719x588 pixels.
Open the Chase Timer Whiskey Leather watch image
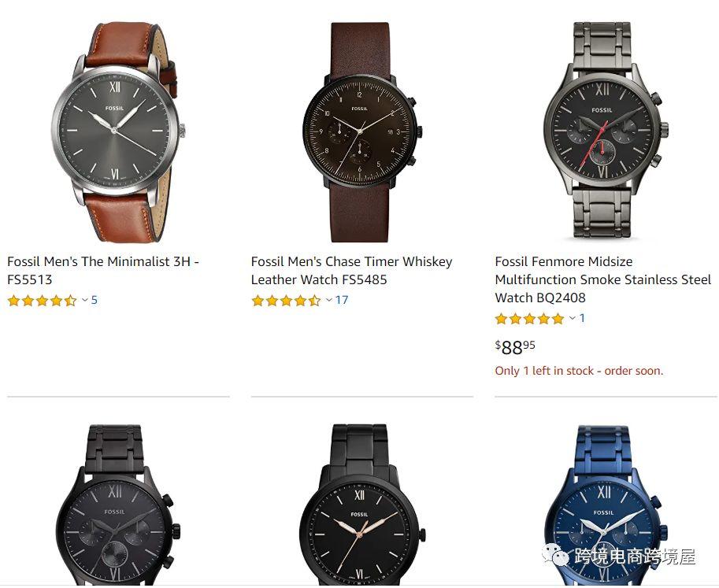(362, 132)
